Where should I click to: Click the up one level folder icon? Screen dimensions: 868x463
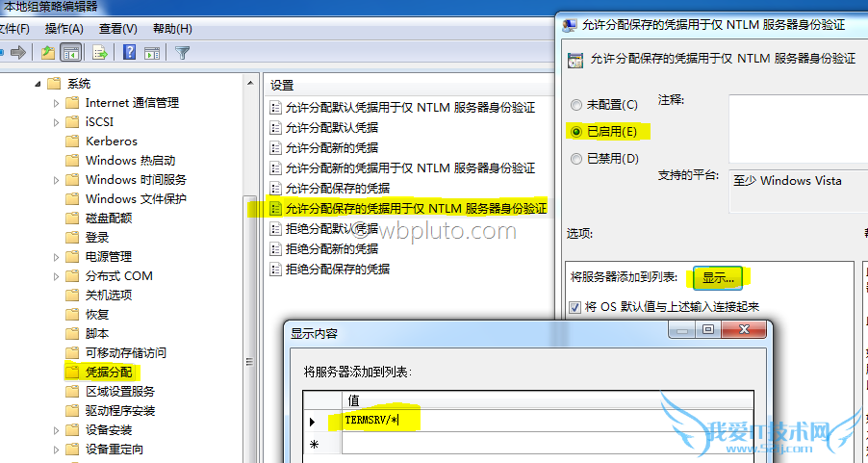[x=48, y=53]
